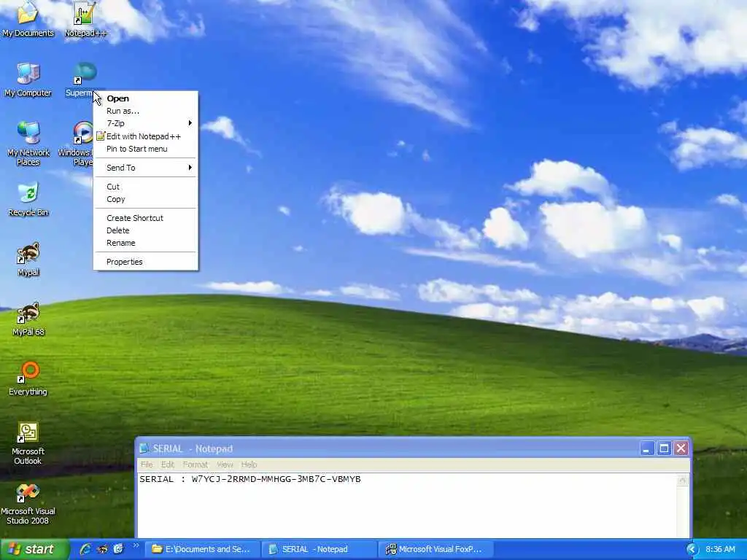Choose Delete in the context menu
The image size is (747, 560).
point(145,230)
